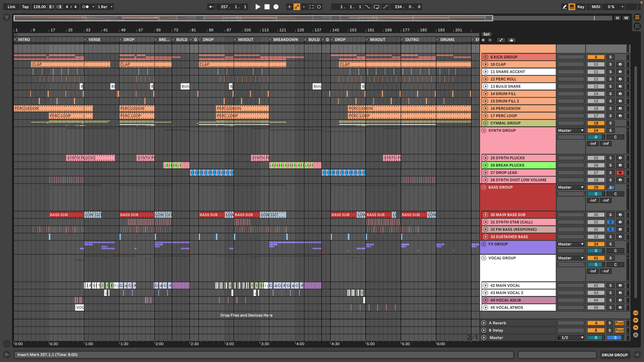Click the Tap tempo button
This screenshot has height=362, width=644.
(x=25, y=7)
